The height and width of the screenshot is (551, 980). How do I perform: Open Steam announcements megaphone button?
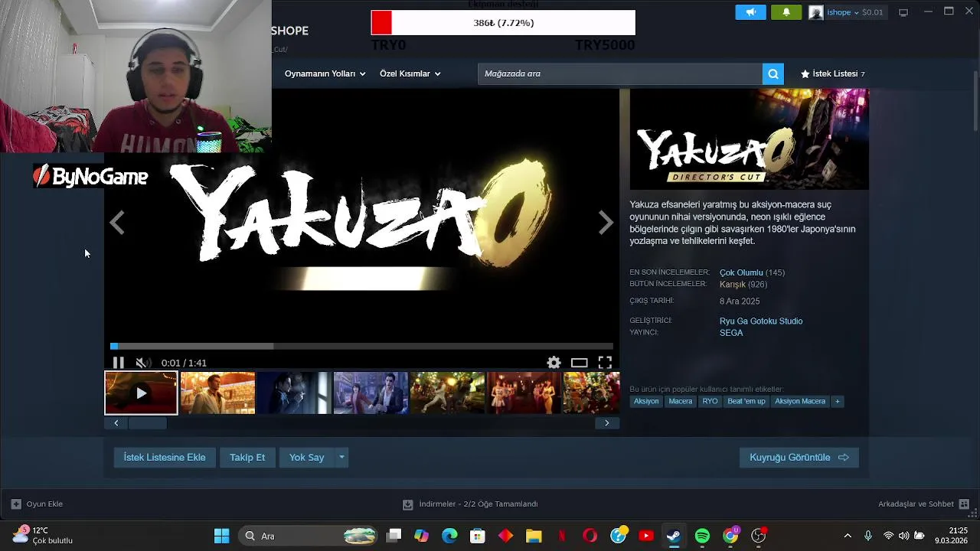pyautogui.click(x=750, y=12)
